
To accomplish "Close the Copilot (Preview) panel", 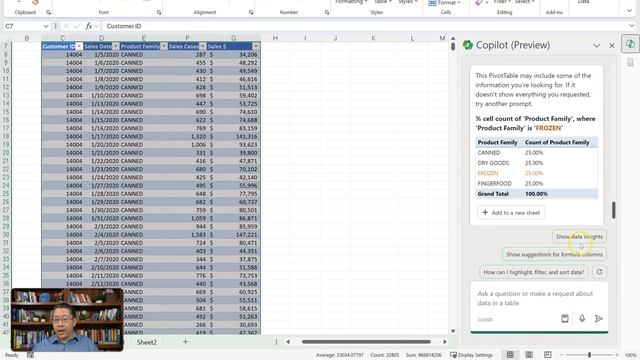I will 611,45.
